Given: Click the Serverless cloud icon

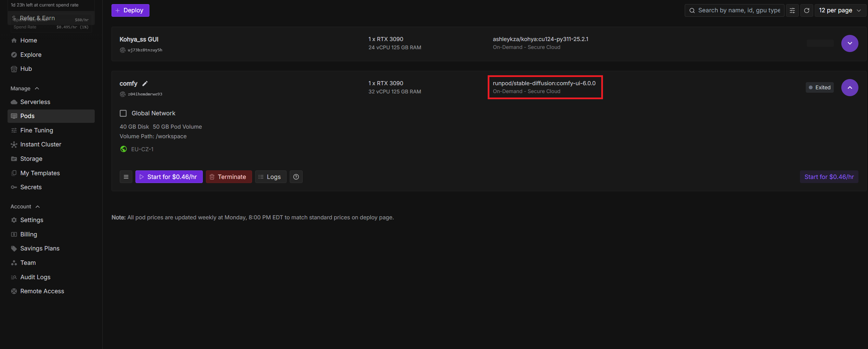Looking at the screenshot, I should point(14,102).
